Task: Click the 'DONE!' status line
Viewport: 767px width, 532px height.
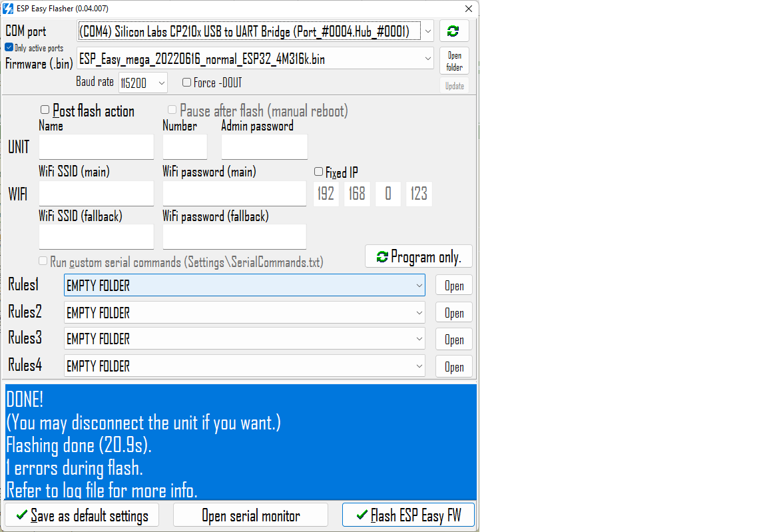Action: 25,400
